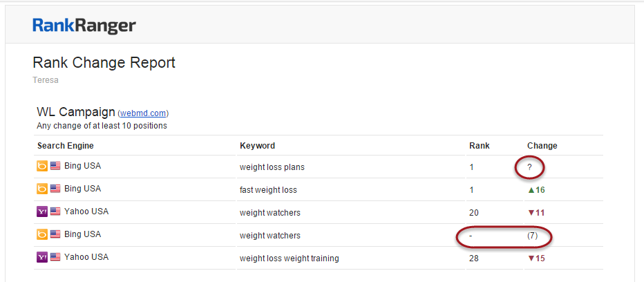The width and height of the screenshot is (644, 282).
Task: Click the Rank column header
Action: click(x=479, y=146)
